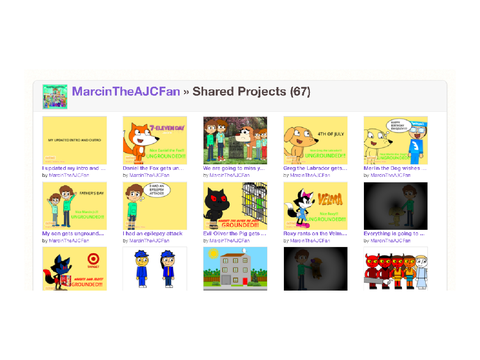Click 'I had an epilepsy attack' title
This screenshot has width=480, height=360.
click(153, 234)
